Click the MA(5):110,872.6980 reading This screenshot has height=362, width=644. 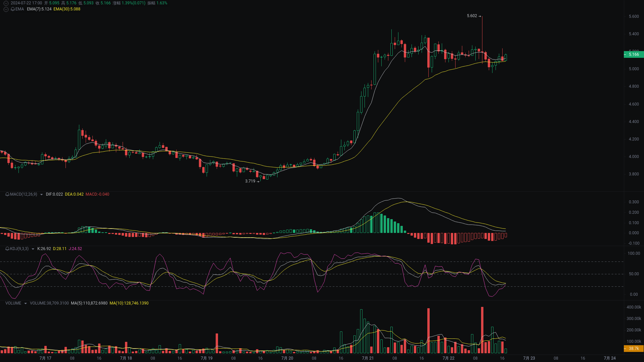click(89, 303)
